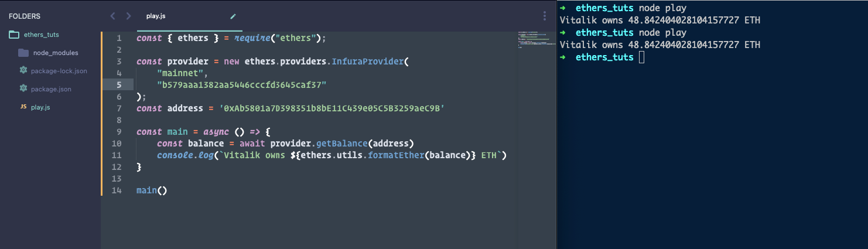Image resolution: width=868 pixels, height=249 pixels.
Task: Click the gear icon beside package.json
Action: click(x=23, y=89)
